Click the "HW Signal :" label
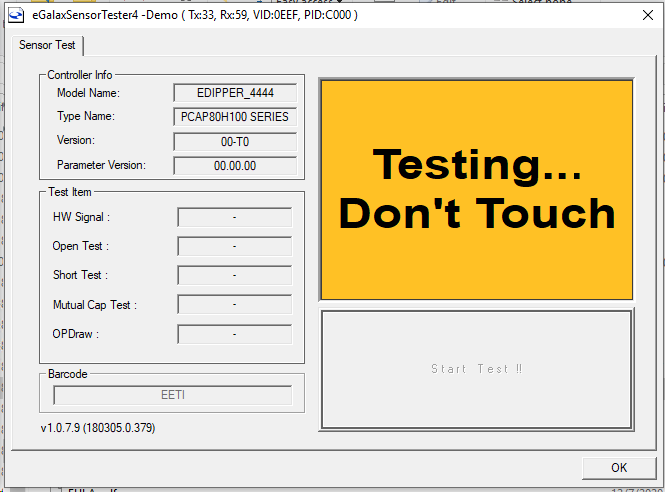Image resolution: width=665 pixels, height=492 pixels. [x=81, y=217]
